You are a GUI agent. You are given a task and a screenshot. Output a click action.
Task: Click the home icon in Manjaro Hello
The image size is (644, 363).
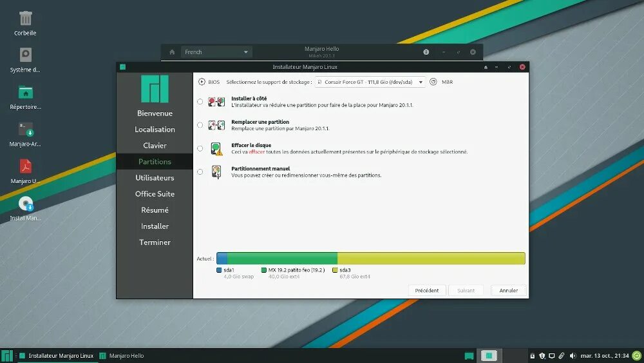pyautogui.click(x=172, y=52)
